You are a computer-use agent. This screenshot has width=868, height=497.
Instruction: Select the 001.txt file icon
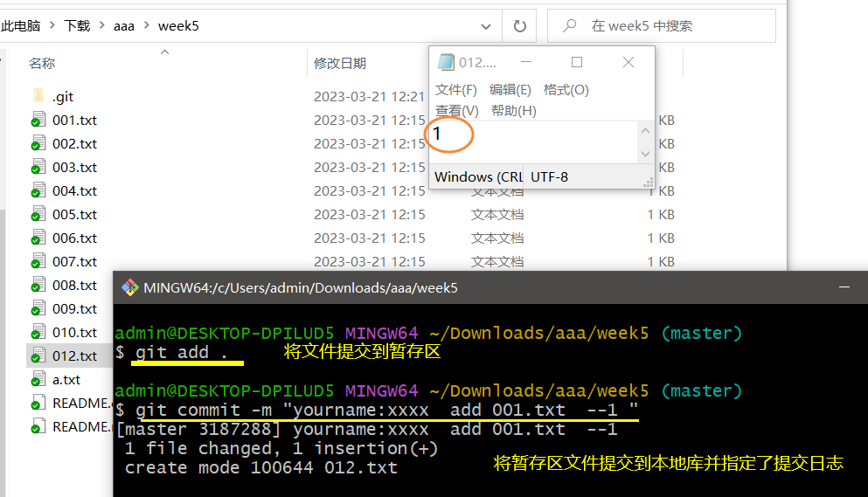(38, 120)
